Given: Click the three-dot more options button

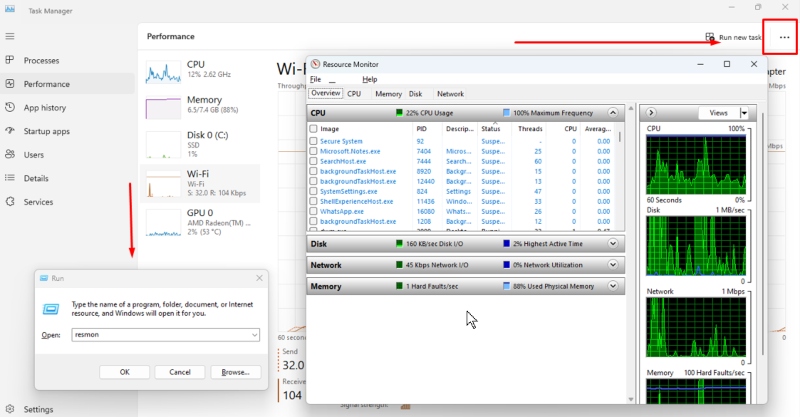Looking at the screenshot, I should 783,37.
